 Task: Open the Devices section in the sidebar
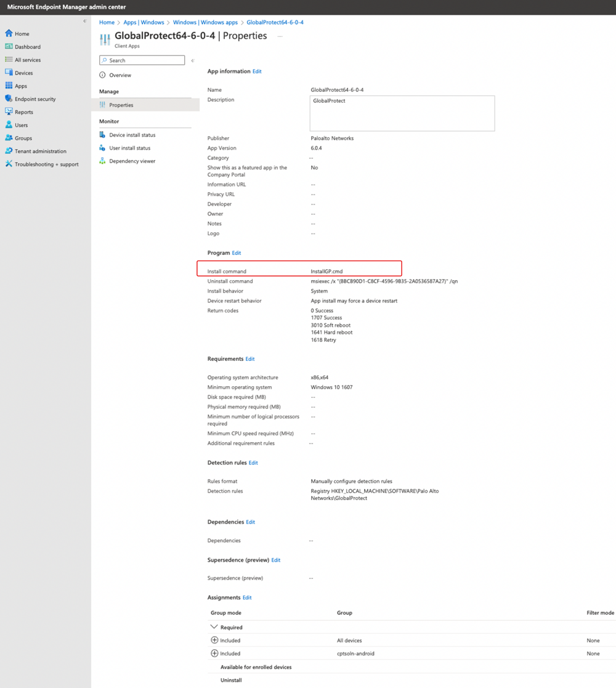point(20,73)
